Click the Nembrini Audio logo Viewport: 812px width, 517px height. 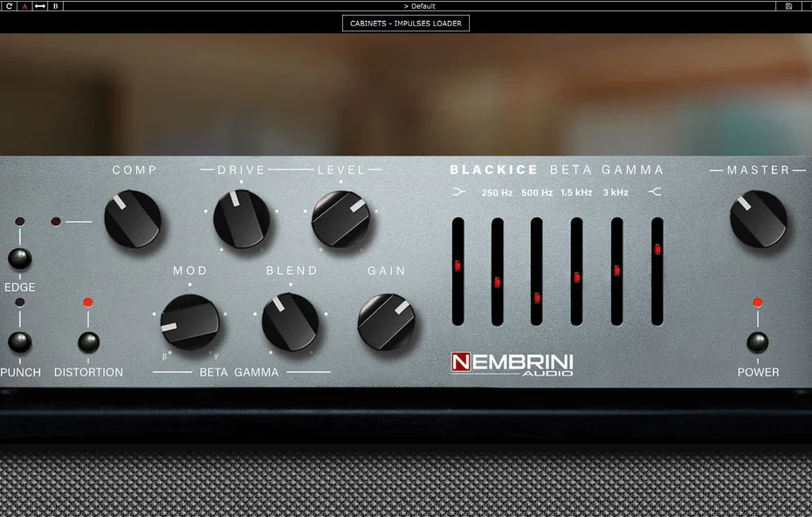512,362
